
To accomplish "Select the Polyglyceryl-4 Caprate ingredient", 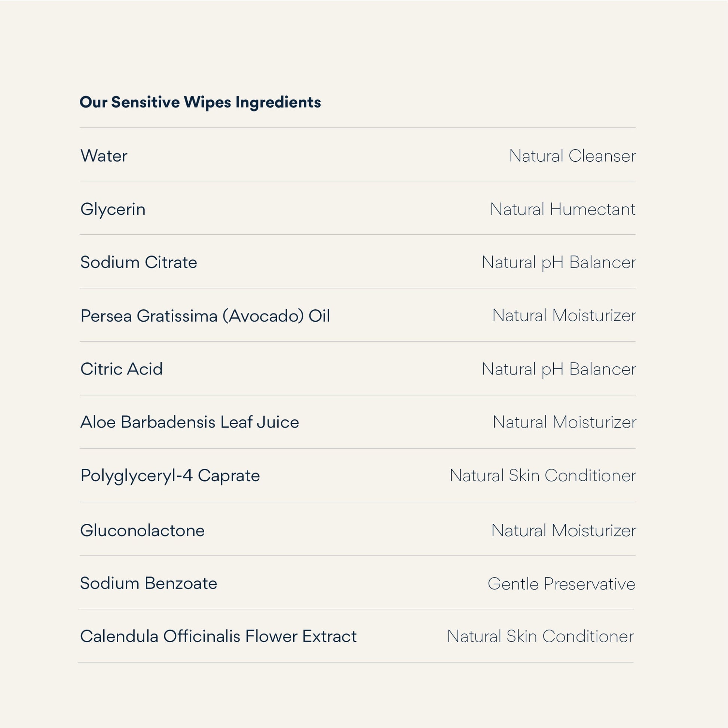I will [170, 475].
